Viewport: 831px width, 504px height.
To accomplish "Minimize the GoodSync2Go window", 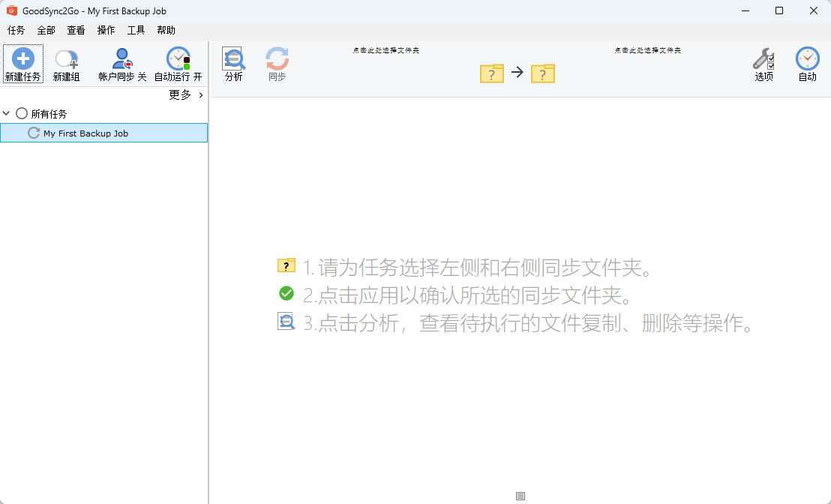I will (745, 10).
